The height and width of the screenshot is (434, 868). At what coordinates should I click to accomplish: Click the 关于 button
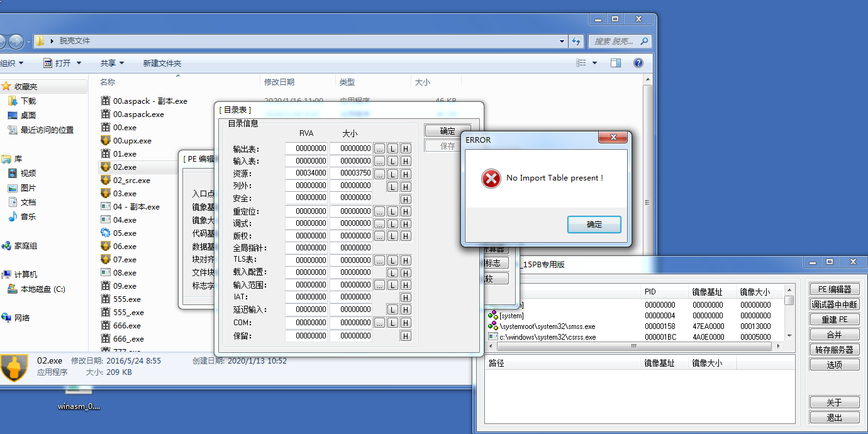tap(834, 403)
